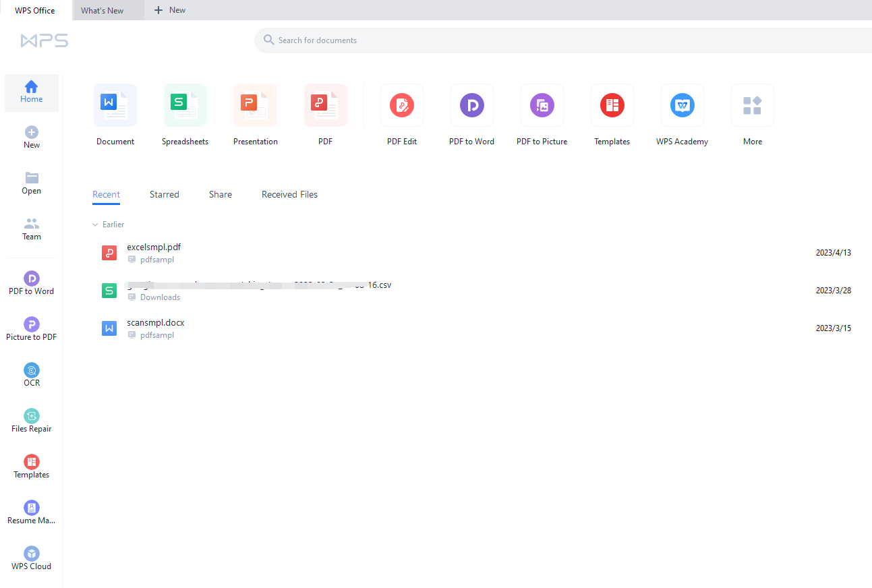Create a new Document
Image resolution: width=872 pixels, height=588 pixels.
click(115, 105)
